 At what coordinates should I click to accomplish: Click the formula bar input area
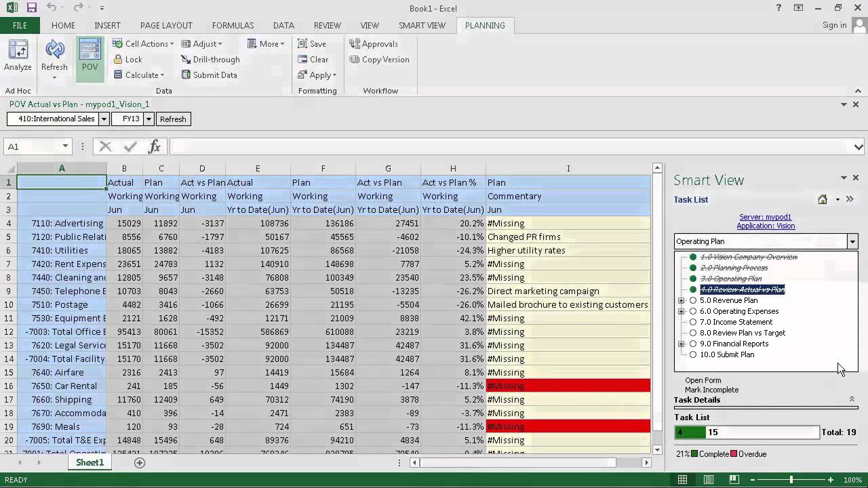pyautogui.click(x=511, y=146)
